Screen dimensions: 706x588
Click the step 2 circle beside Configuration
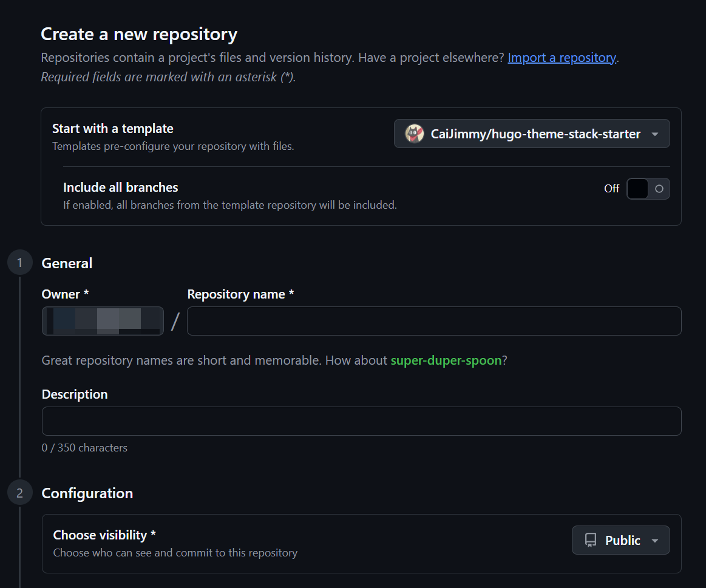[19, 492]
